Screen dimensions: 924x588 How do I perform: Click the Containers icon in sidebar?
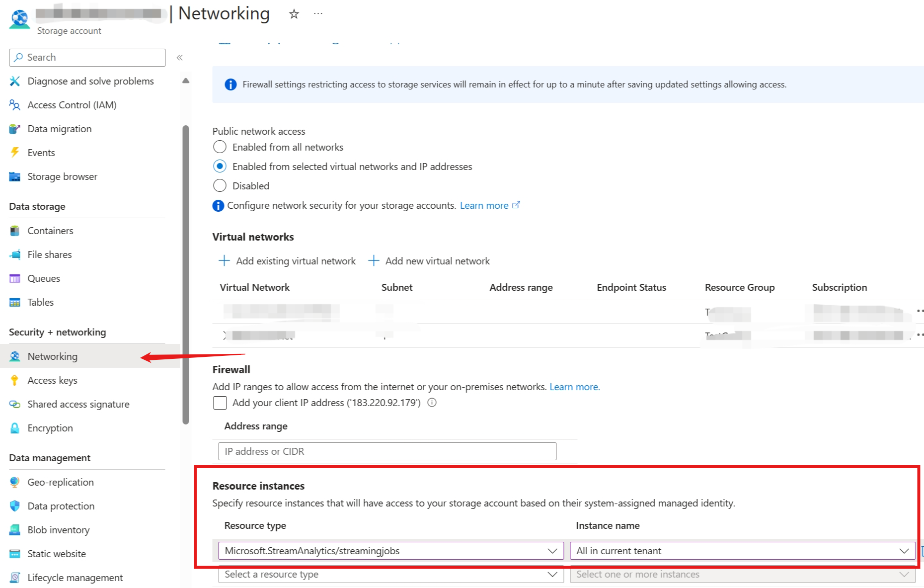[x=15, y=231]
